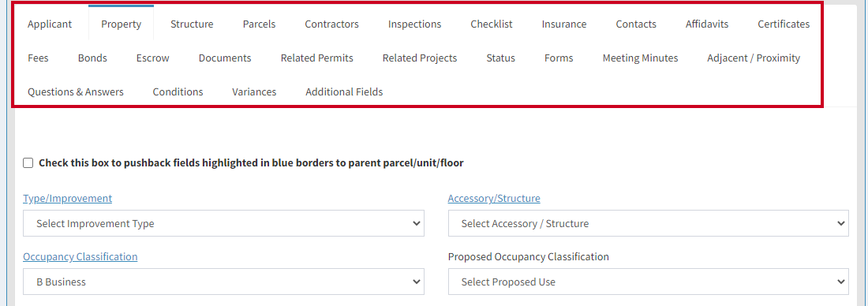Expand the Select Accessory / Structure dropdown
The image size is (868, 306).
pyautogui.click(x=648, y=223)
